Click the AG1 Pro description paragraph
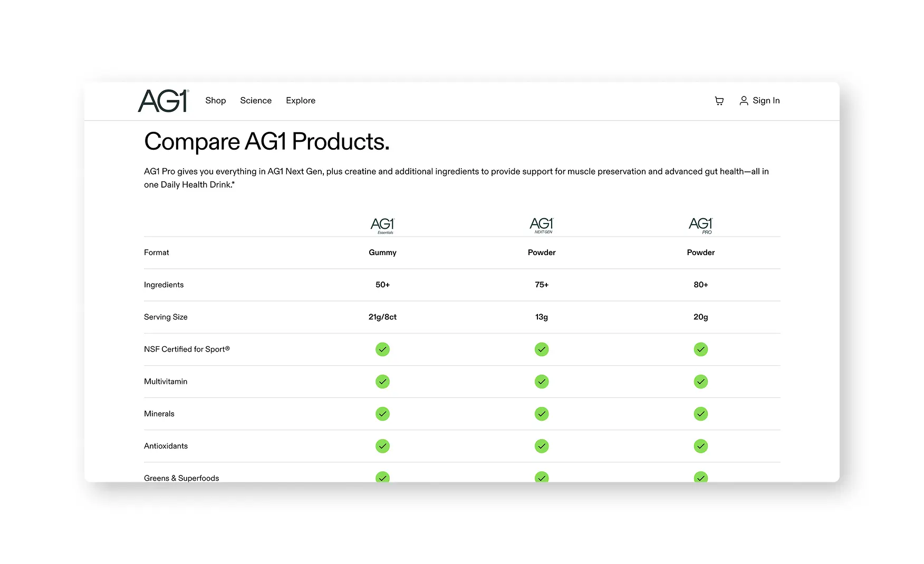 point(457,178)
